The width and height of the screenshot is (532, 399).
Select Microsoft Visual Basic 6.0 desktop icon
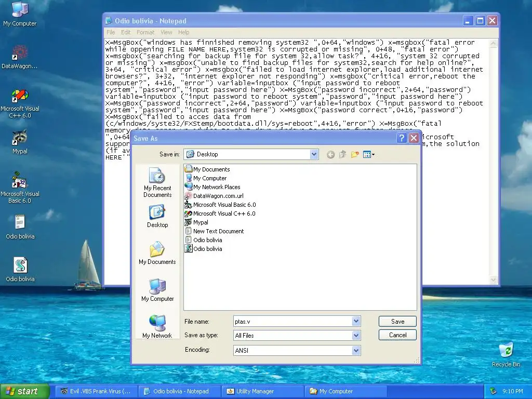click(x=20, y=188)
